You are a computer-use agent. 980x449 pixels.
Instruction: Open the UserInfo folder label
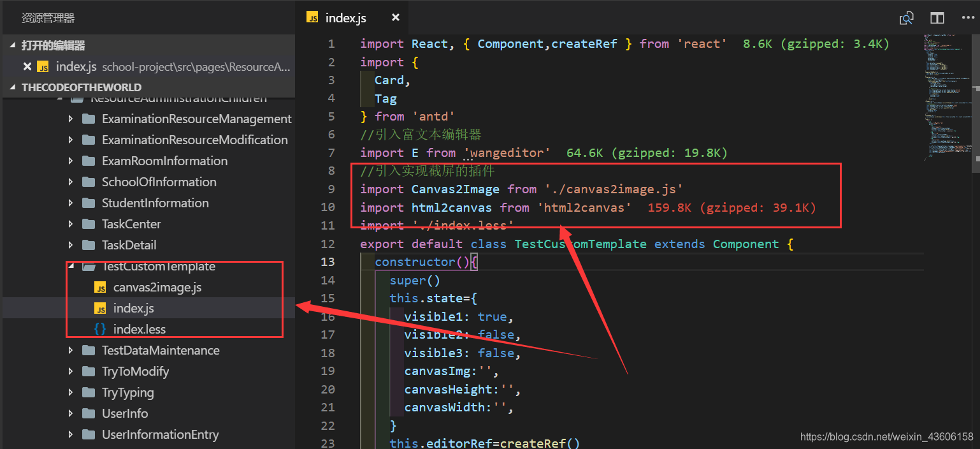click(125, 413)
